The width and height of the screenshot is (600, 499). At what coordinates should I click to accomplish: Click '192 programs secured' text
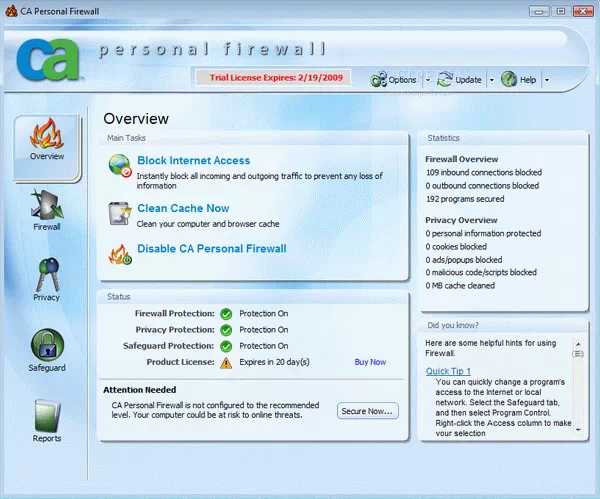pyautogui.click(x=465, y=199)
